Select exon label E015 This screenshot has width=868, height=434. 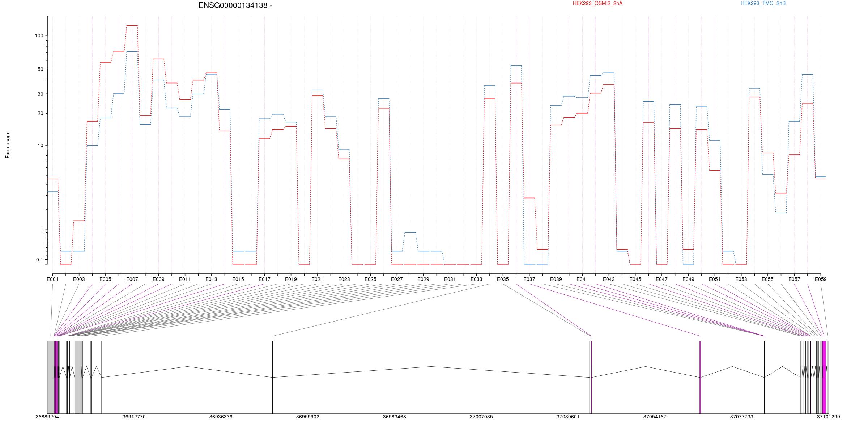[238, 279]
